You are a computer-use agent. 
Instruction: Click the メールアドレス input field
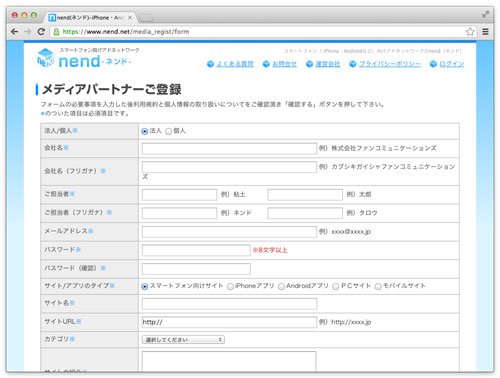pyautogui.click(x=229, y=232)
